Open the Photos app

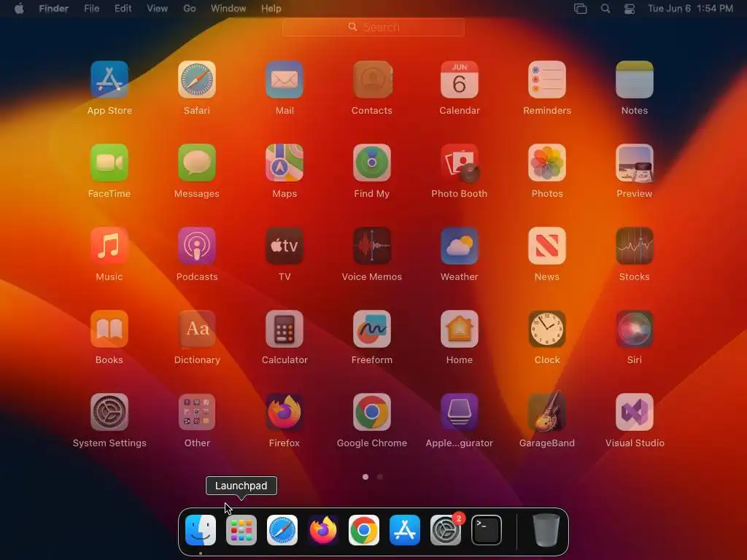pyautogui.click(x=547, y=163)
